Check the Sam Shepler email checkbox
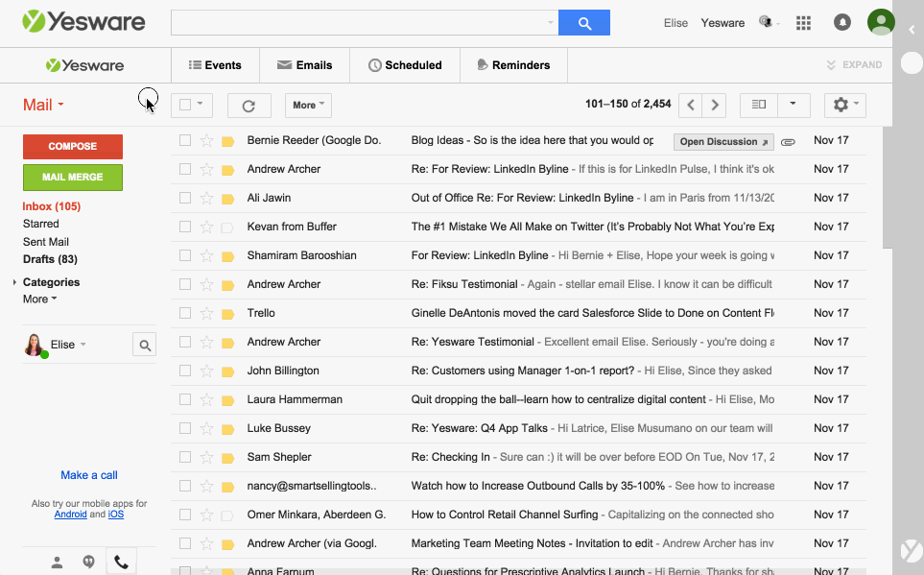The image size is (924, 575). click(185, 457)
